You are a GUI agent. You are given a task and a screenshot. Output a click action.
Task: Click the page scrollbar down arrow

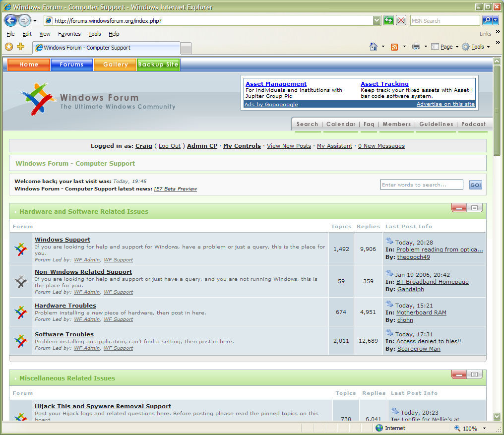click(x=497, y=416)
